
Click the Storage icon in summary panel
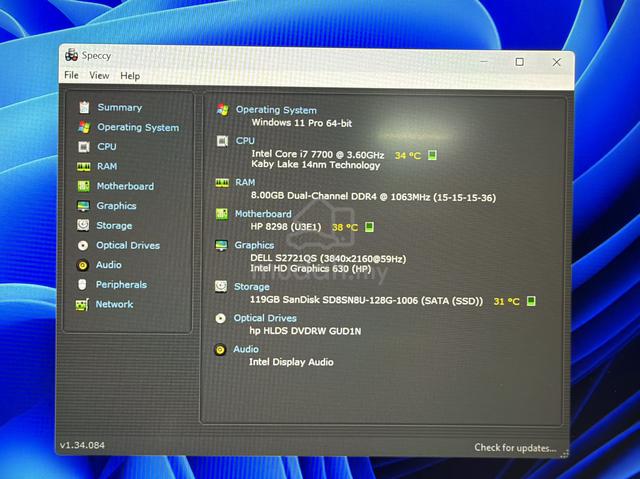[221, 286]
